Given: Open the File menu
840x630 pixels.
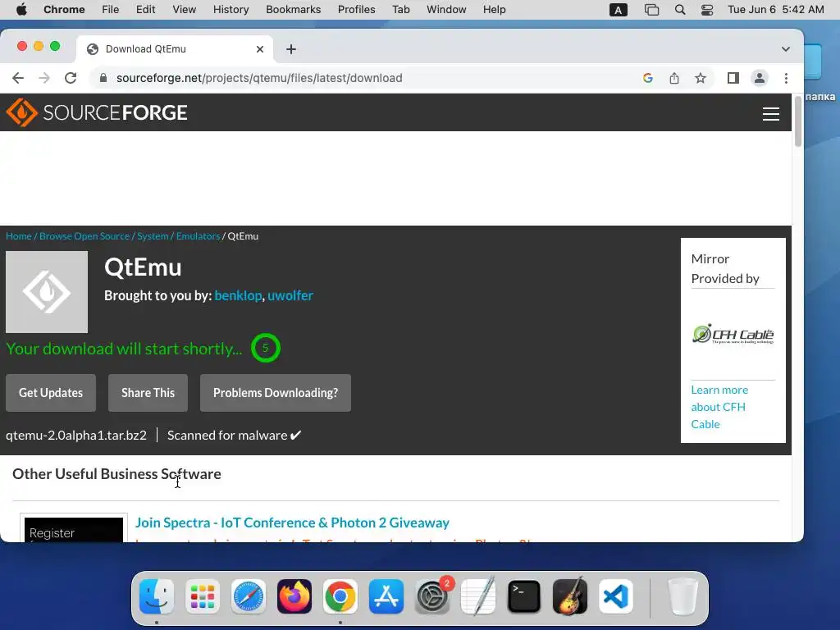Looking at the screenshot, I should point(111,10).
